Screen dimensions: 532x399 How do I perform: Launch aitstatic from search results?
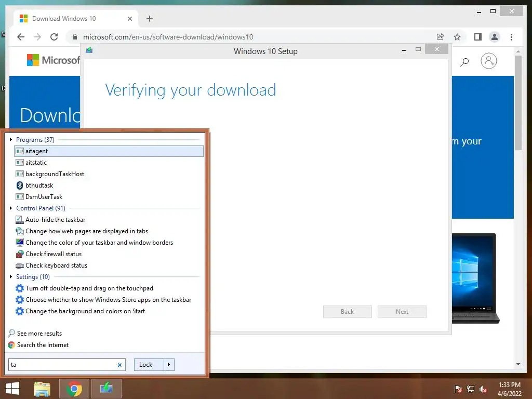109,163
